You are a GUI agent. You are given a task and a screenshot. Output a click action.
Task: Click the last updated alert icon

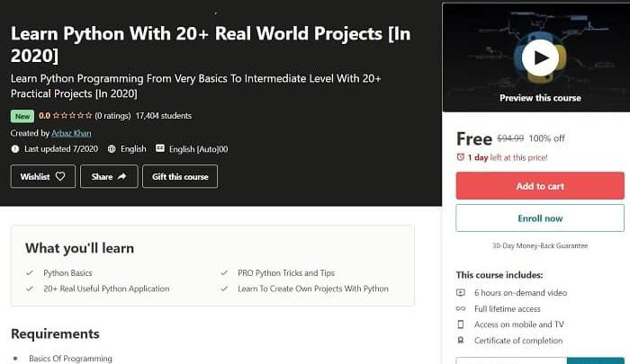pos(15,149)
